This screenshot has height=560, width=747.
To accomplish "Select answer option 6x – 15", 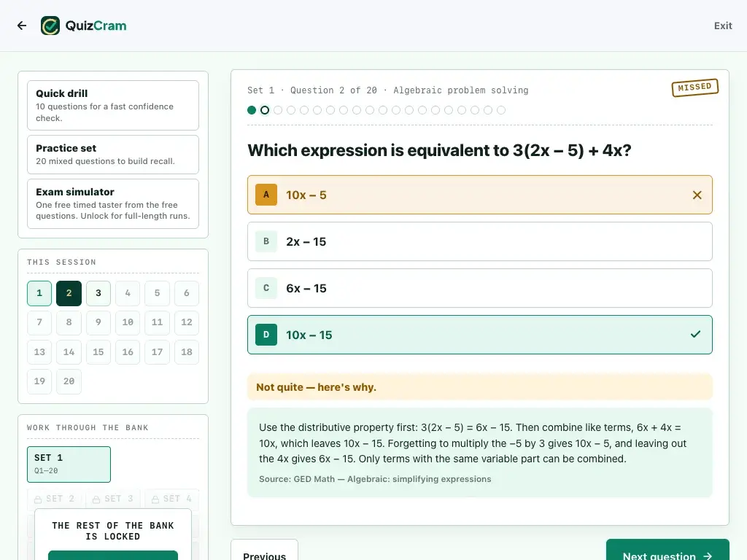I will [x=480, y=288].
